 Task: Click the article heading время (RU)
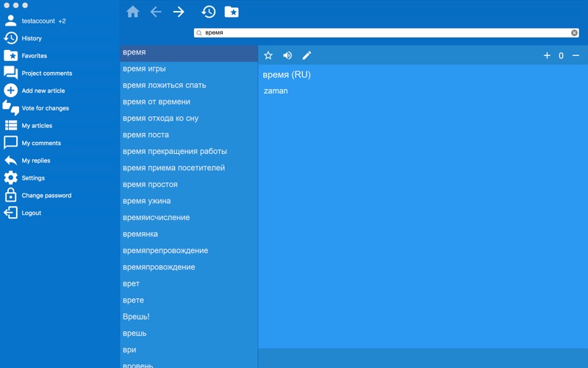(x=287, y=75)
